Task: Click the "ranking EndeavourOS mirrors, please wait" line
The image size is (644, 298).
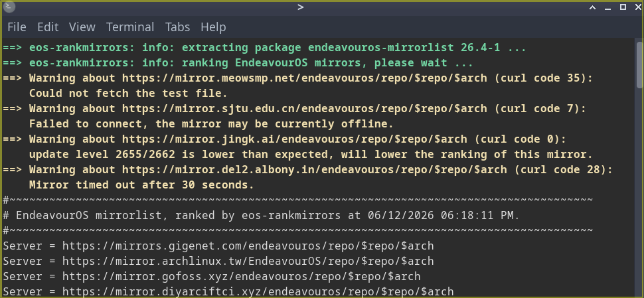Action: click(238, 63)
